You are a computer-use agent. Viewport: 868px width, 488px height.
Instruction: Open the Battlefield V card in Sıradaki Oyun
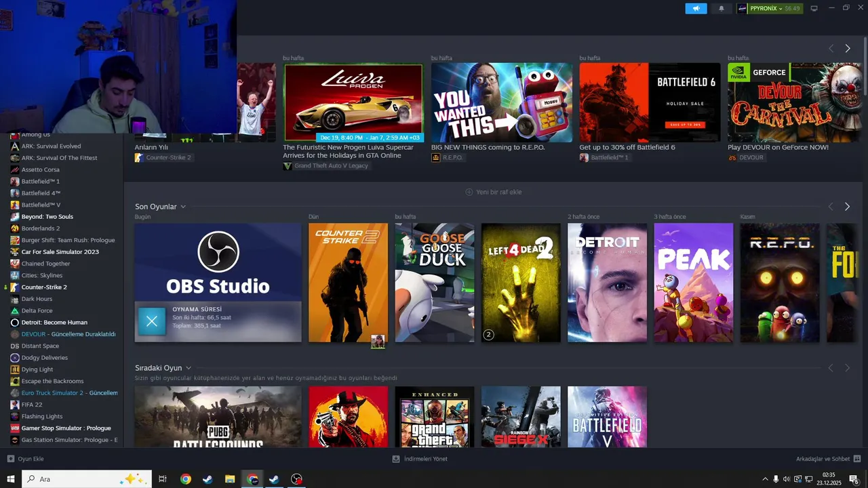tap(607, 417)
